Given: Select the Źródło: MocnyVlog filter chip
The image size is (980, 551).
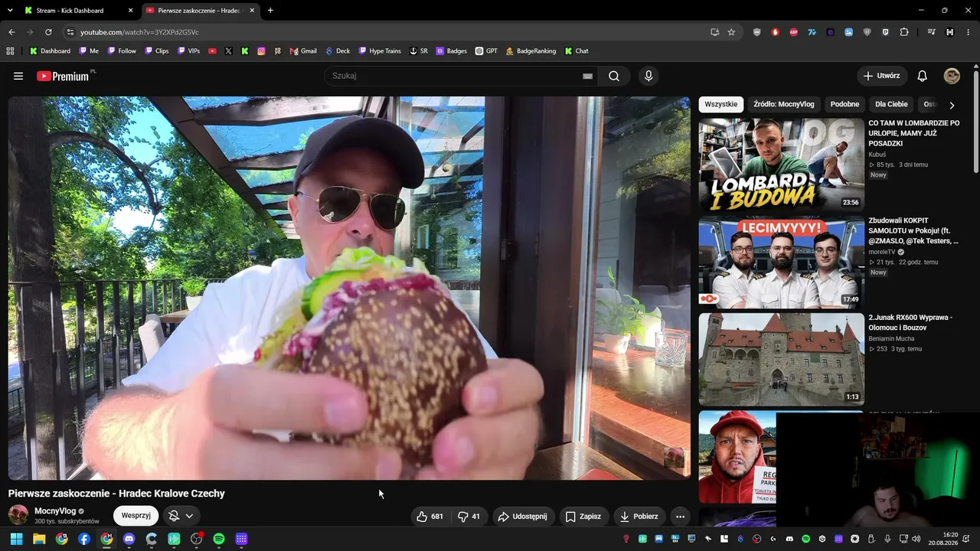Looking at the screenshot, I should click(x=784, y=104).
